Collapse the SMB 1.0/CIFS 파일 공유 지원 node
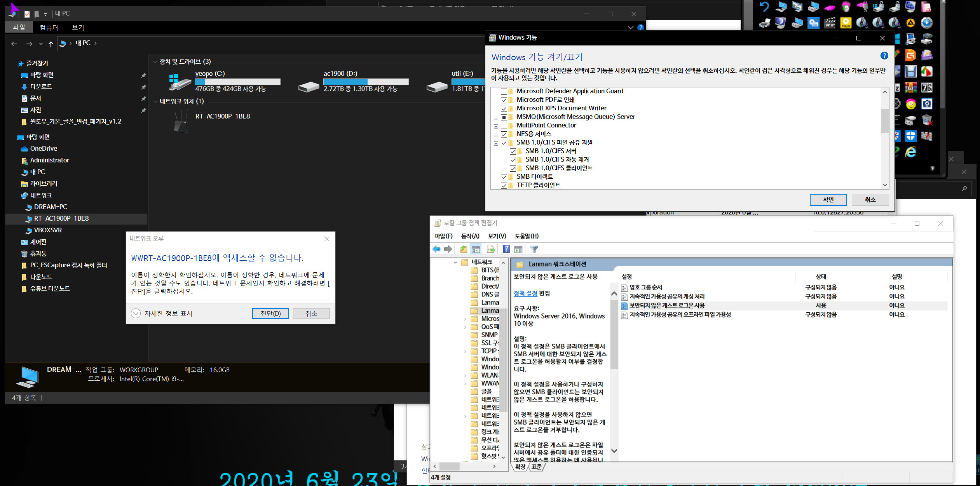This screenshot has width=980, height=486. 496,143
